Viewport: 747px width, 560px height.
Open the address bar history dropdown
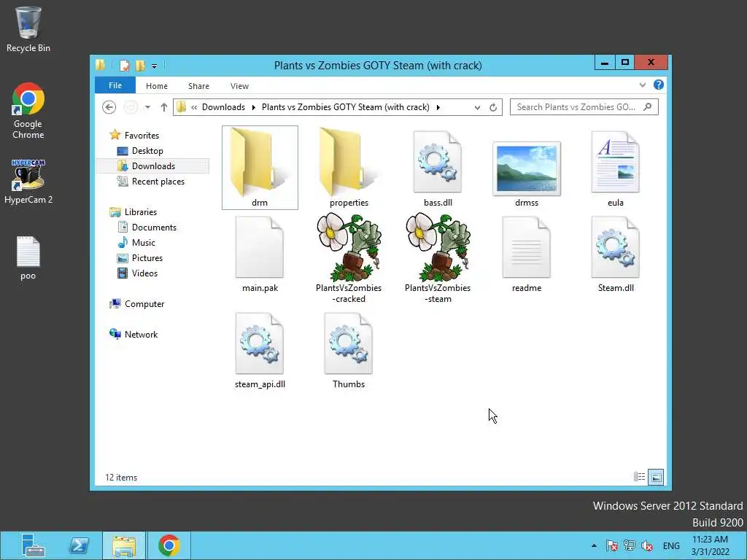477,108
